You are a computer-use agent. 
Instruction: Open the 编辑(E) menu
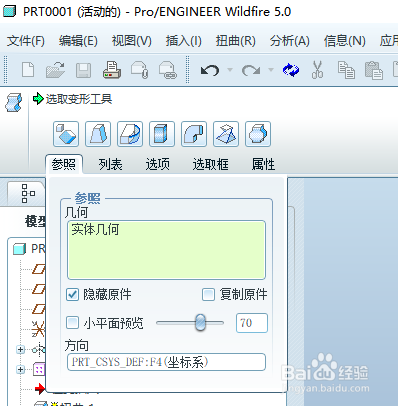[x=78, y=41]
